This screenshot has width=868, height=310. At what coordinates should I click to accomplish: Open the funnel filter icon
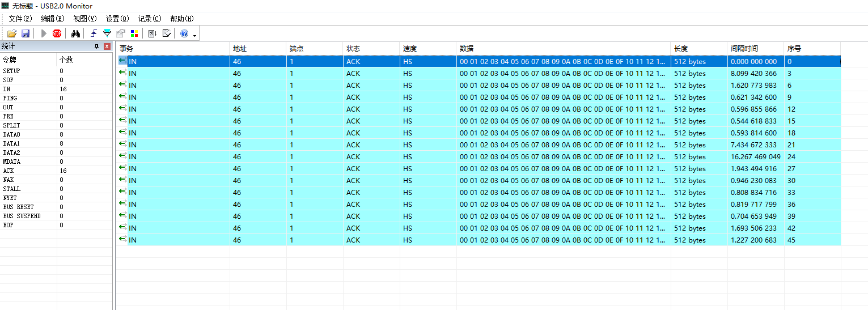[107, 34]
